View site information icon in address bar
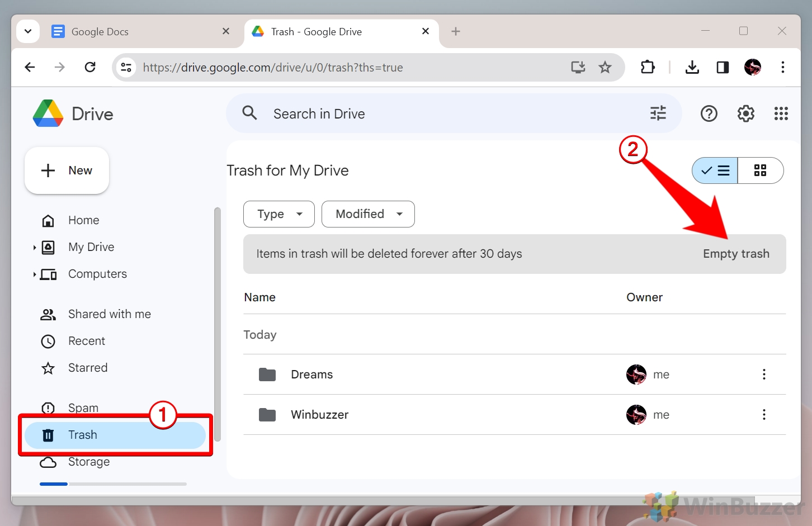812x526 pixels. 126,68
